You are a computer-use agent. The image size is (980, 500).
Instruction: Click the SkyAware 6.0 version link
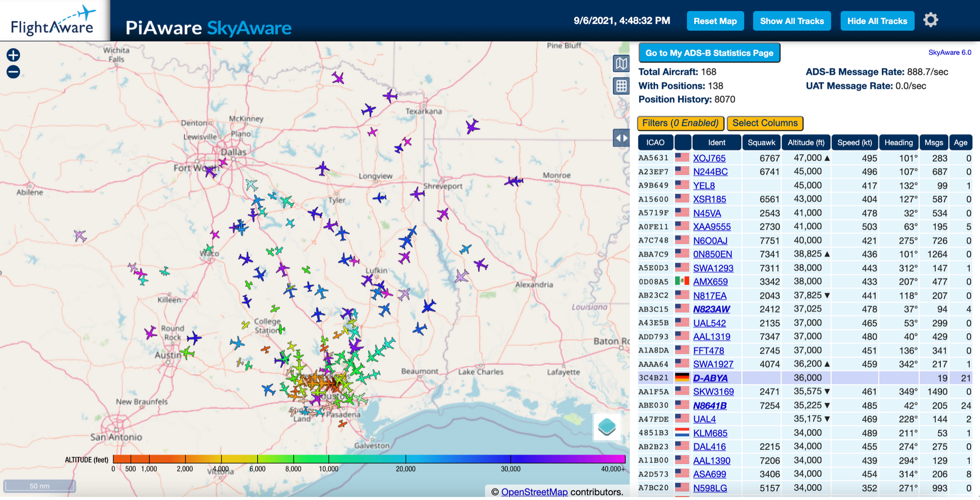click(950, 52)
